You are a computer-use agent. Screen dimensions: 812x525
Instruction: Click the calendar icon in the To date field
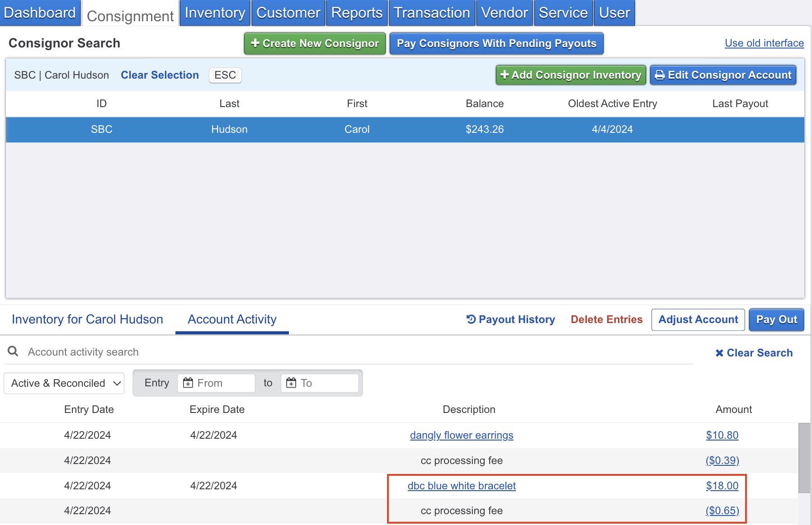pos(292,383)
